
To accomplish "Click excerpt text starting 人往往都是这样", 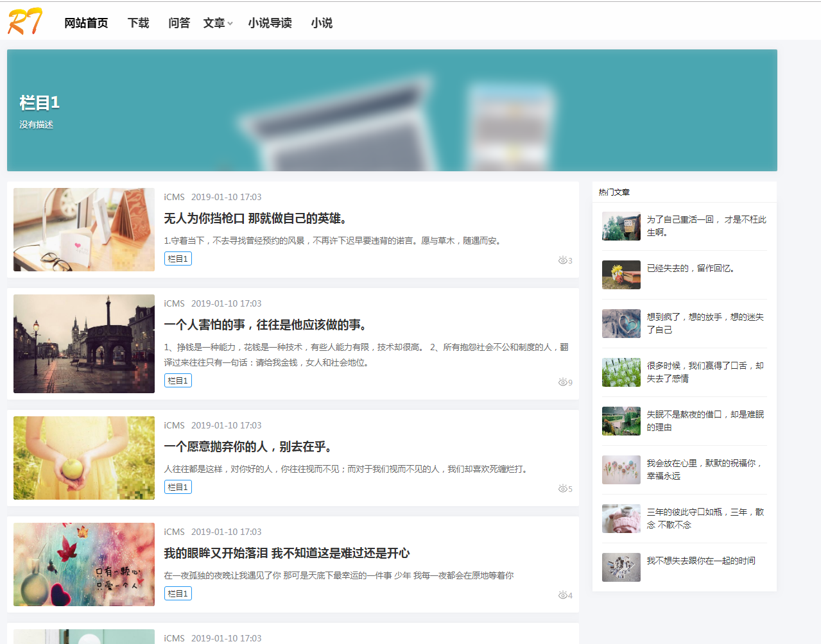I will pos(347,469).
